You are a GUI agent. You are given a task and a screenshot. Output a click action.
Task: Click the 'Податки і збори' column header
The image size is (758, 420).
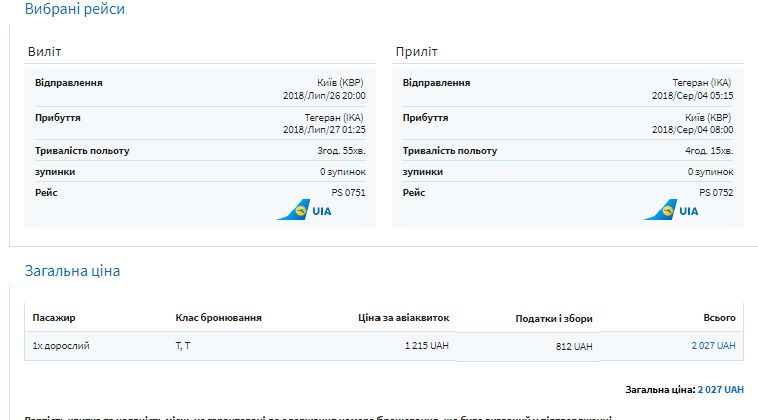[x=554, y=318]
